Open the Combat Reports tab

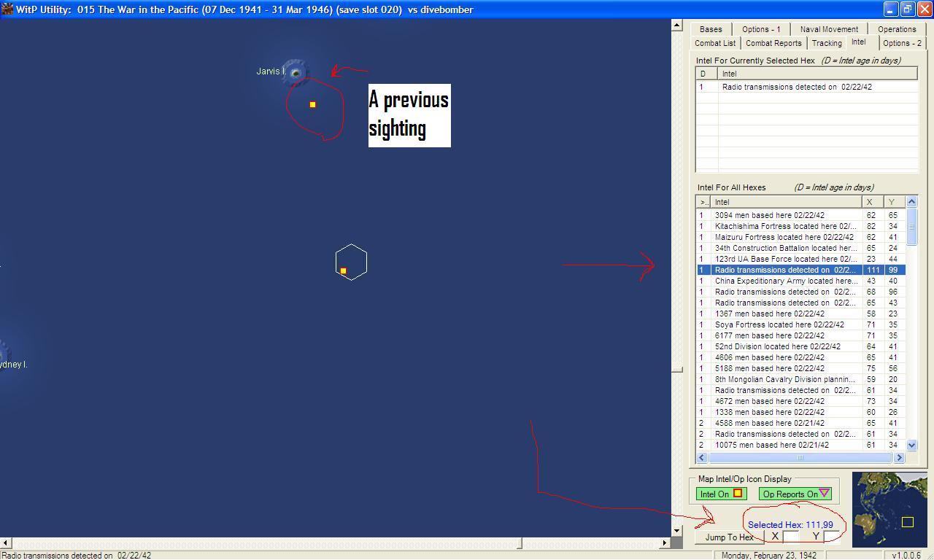773,43
